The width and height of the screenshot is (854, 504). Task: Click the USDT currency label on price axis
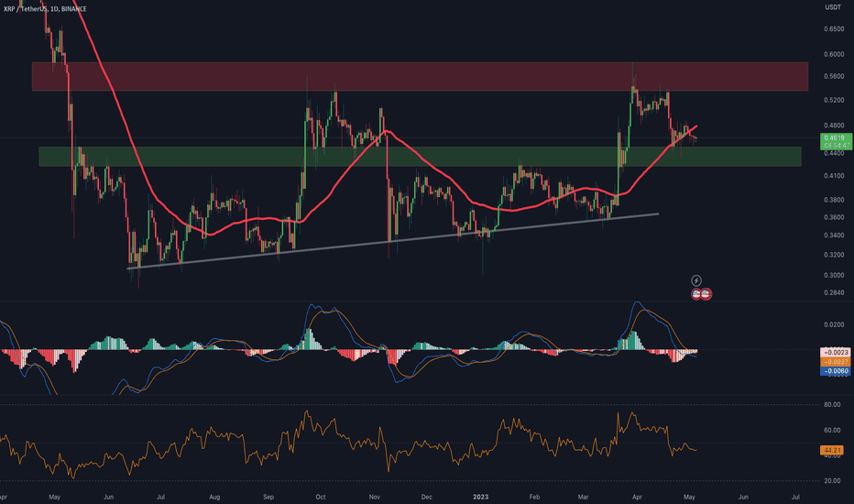click(x=833, y=7)
